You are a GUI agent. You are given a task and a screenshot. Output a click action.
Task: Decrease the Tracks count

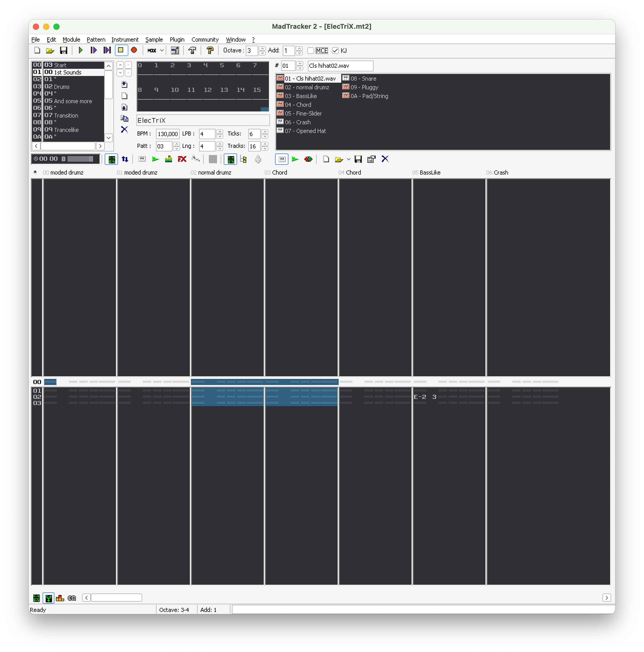pos(265,148)
